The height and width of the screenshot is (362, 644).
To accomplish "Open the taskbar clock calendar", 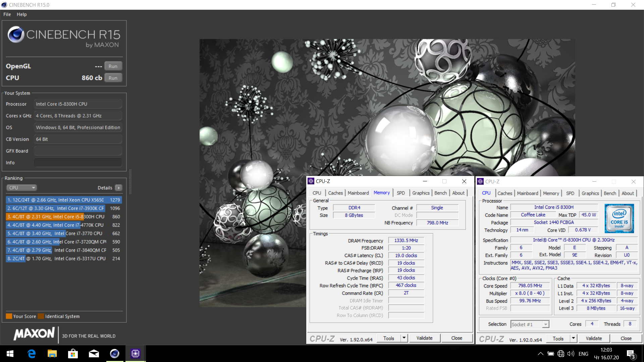I will coord(606,354).
